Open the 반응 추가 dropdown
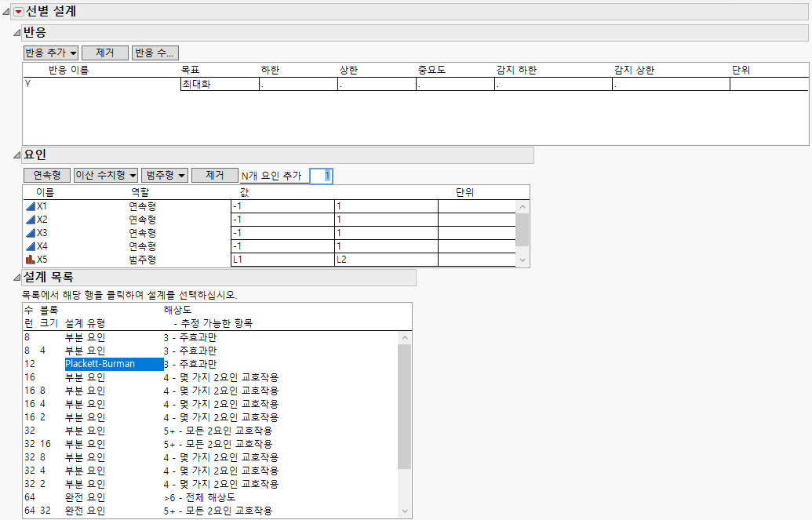812x520 pixels. click(x=51, y=53)
